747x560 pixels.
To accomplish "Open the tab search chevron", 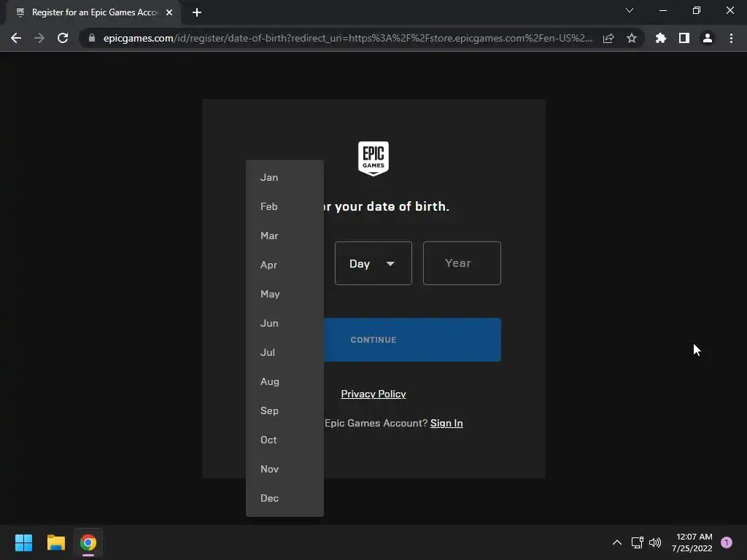I will point(630,10).
